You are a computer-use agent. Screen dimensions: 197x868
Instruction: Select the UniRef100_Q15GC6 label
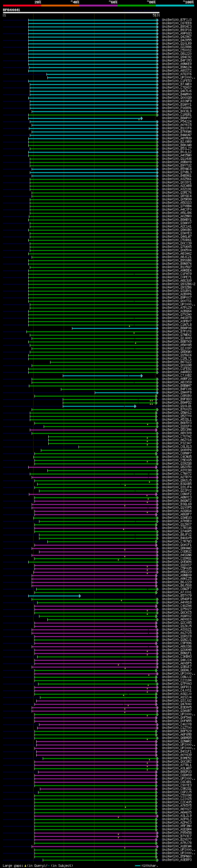click(177, 355)
